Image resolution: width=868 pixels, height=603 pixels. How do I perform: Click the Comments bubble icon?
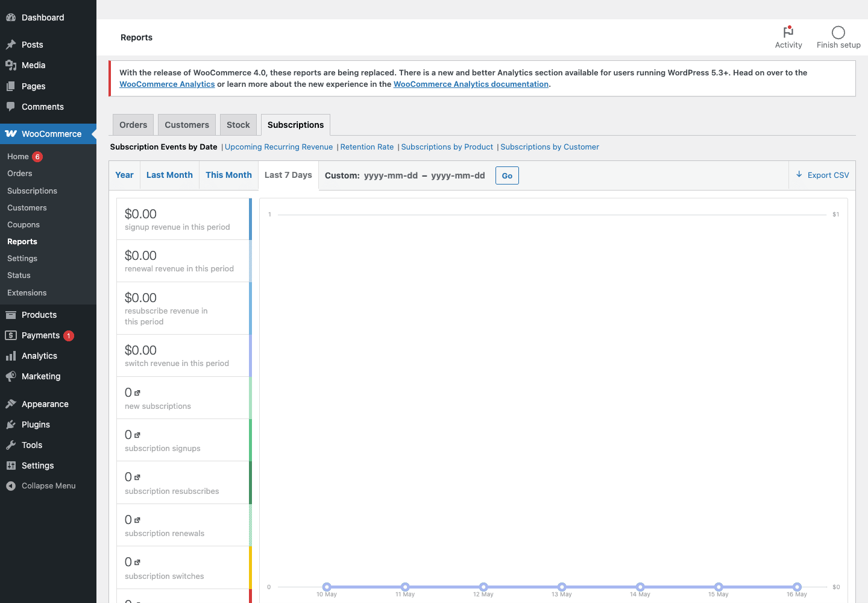pos(11,107)
